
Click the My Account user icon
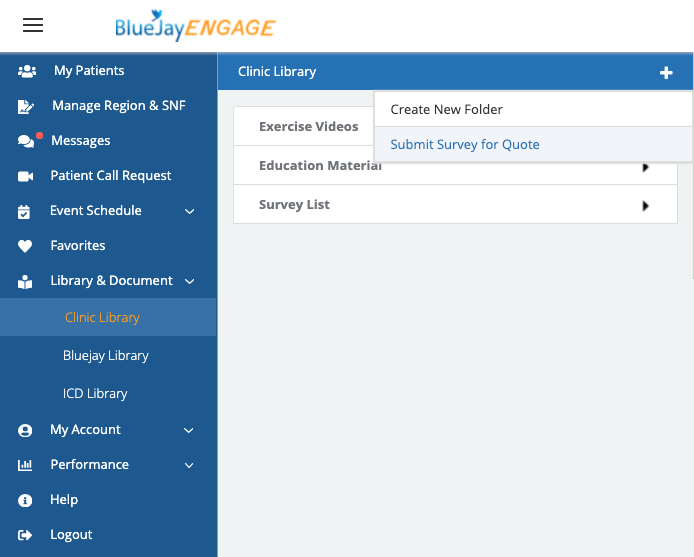25,430
